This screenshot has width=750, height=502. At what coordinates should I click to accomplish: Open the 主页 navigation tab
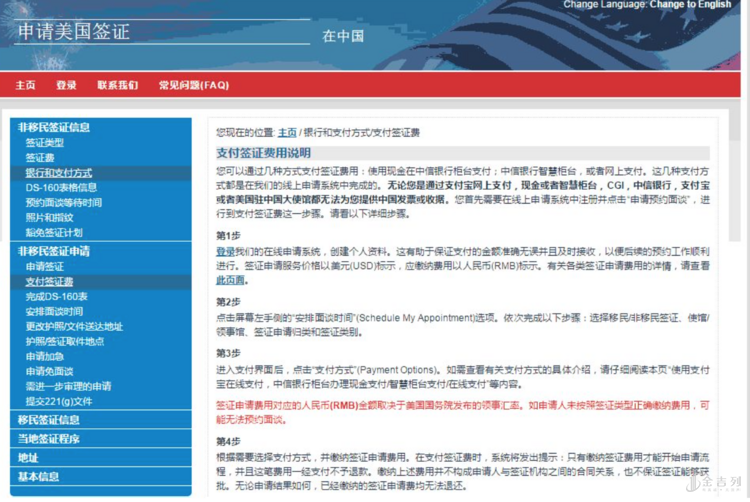click(25, 85)
